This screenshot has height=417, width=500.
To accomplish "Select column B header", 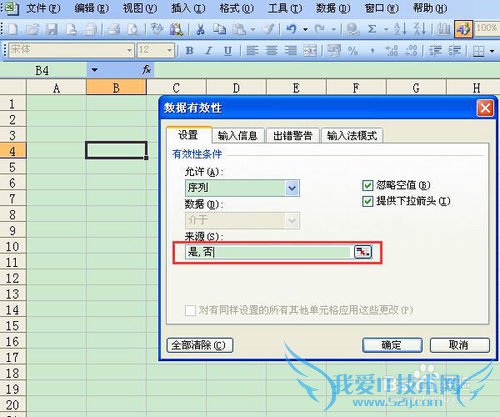I will tap(116, 88).
